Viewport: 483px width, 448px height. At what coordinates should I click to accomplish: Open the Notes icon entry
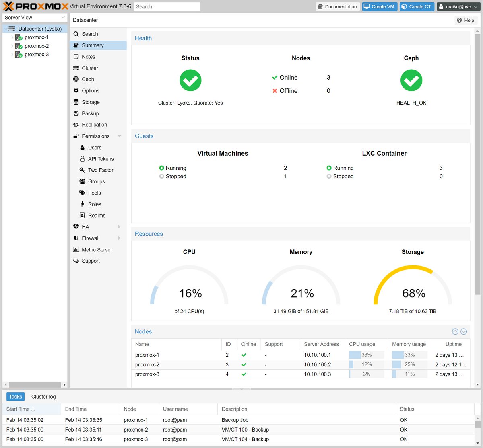click(x=76, y=57)
